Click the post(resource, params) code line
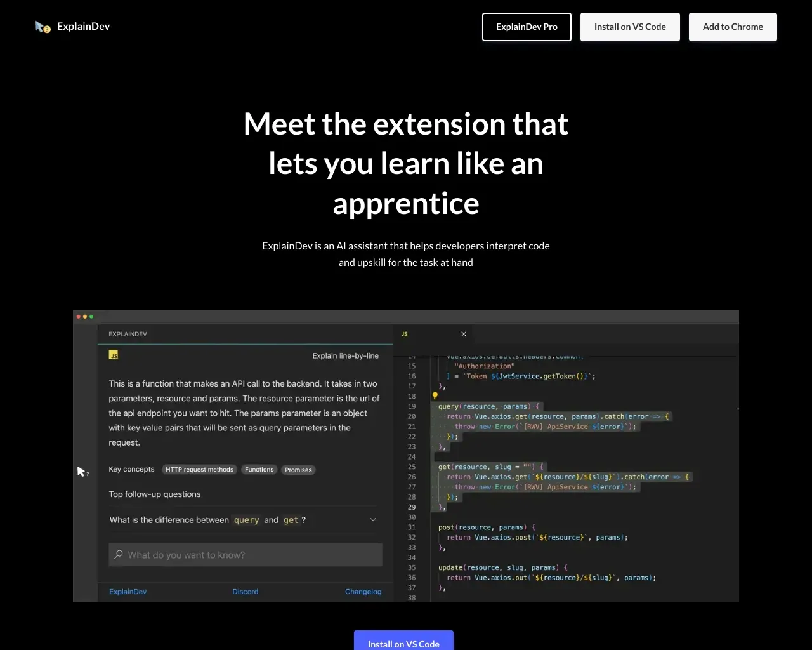The height and width of the screenshot is (650, 812). pos(487,527)
